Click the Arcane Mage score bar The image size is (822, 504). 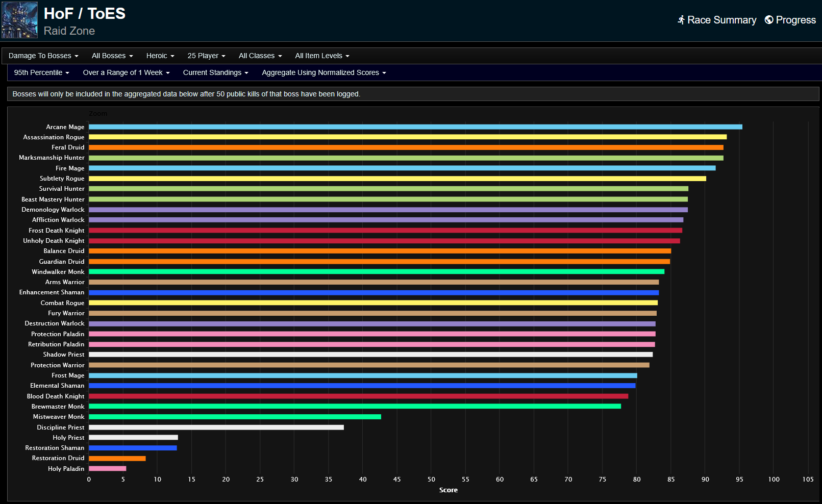click(x=415, y=127)
